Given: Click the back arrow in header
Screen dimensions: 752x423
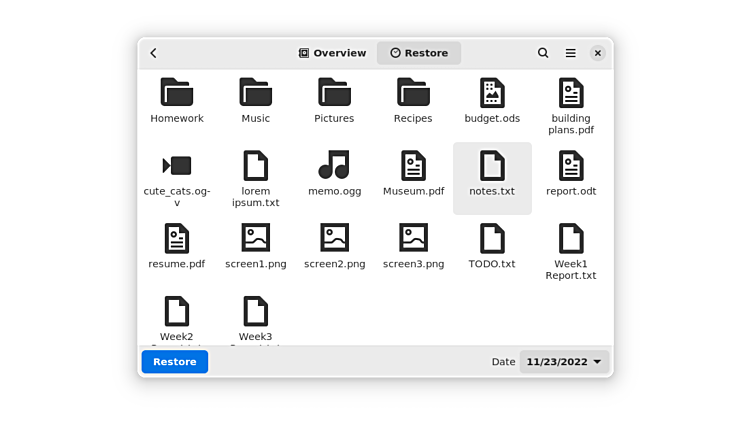Looking at the screenshot, I should (x=154, y=53).
